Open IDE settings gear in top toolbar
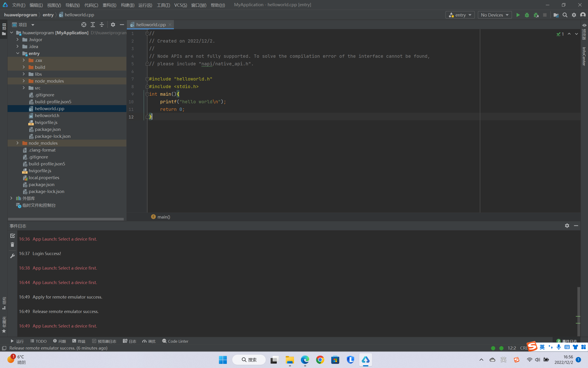Screen dimensions: 588x368 pyautogui.click(x=574, y=15)
